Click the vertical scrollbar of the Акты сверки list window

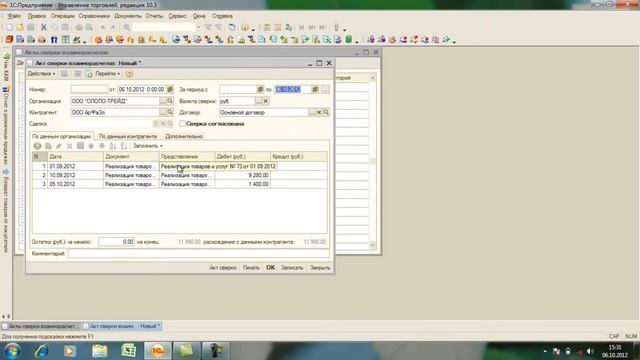[373, 161]
